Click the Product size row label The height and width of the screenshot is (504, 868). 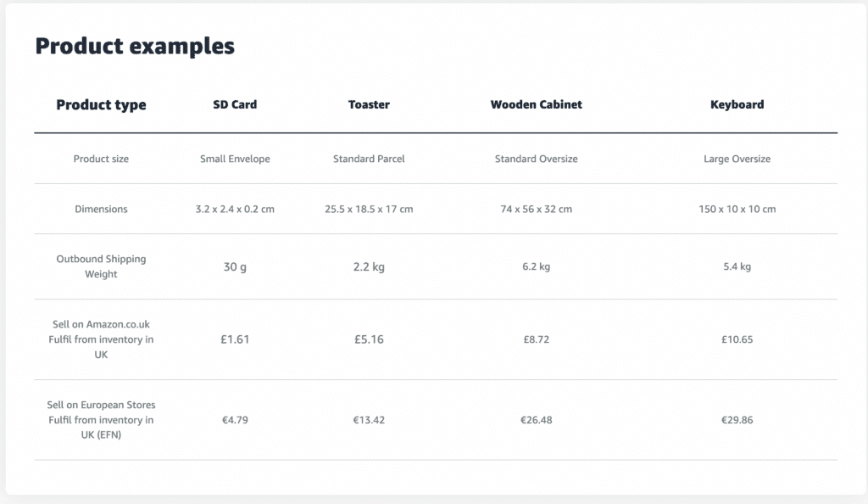click(101, 159)
